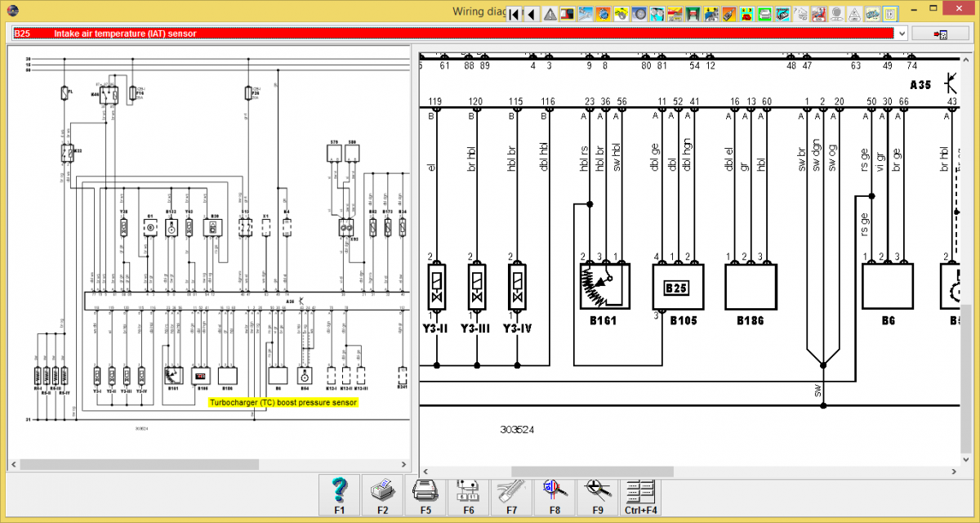Click the F8 magnifier button
Screen dimensions: 980x523
pyautogui.click(x=555, y=497)
